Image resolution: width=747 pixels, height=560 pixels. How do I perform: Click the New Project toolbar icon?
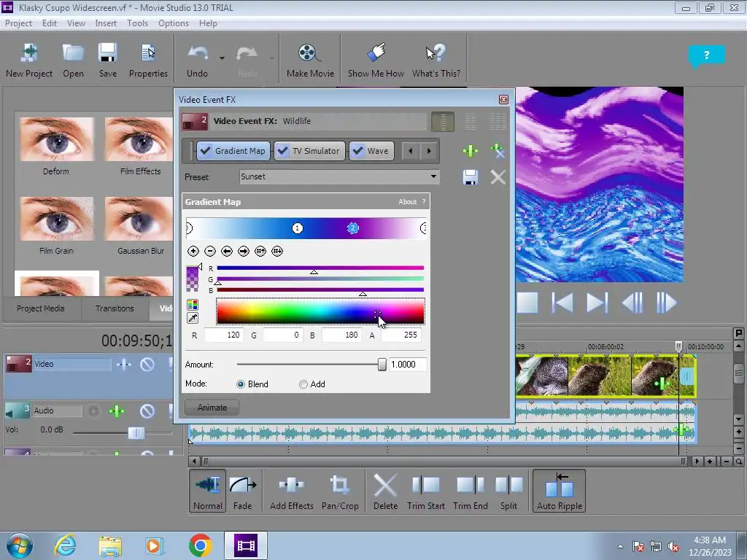(x=29, y=61)
